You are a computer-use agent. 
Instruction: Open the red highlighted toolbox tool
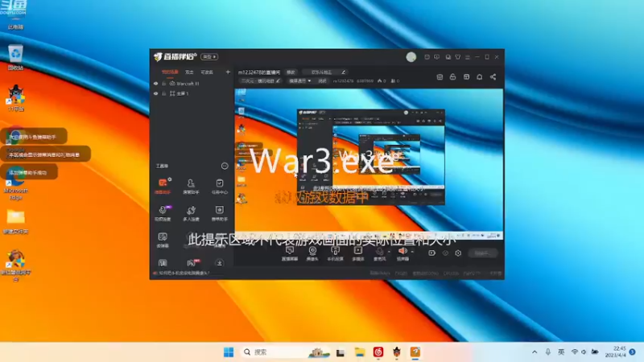[x=163, y=186]
